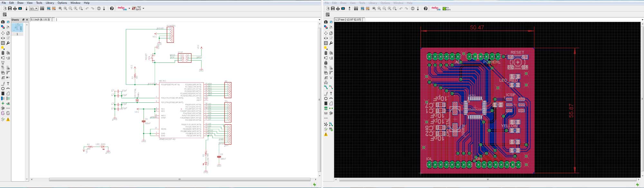
Task: Select the Group tool in schematic toolbar
Action: click(3, 43)
